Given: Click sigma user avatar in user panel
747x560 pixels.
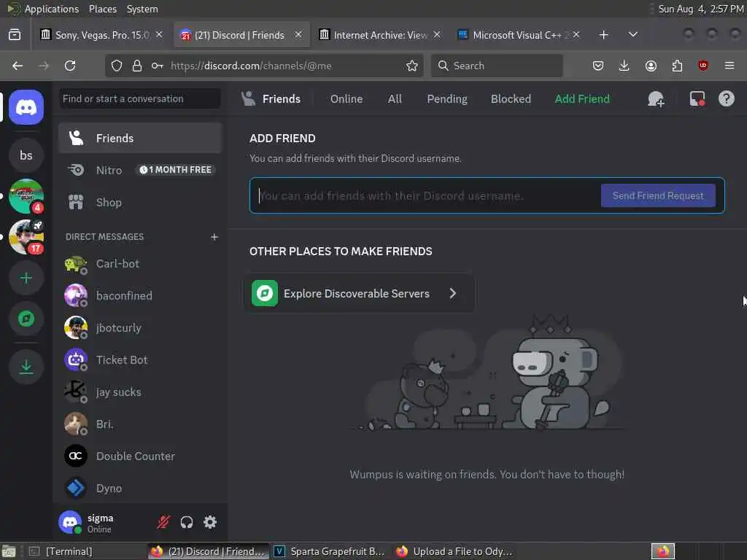Looking at the screenshot, I should (70, 522).
